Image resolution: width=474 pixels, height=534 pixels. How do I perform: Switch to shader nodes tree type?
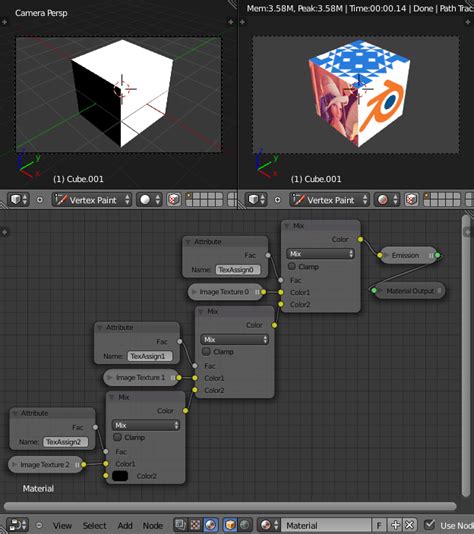click(210, 525)
